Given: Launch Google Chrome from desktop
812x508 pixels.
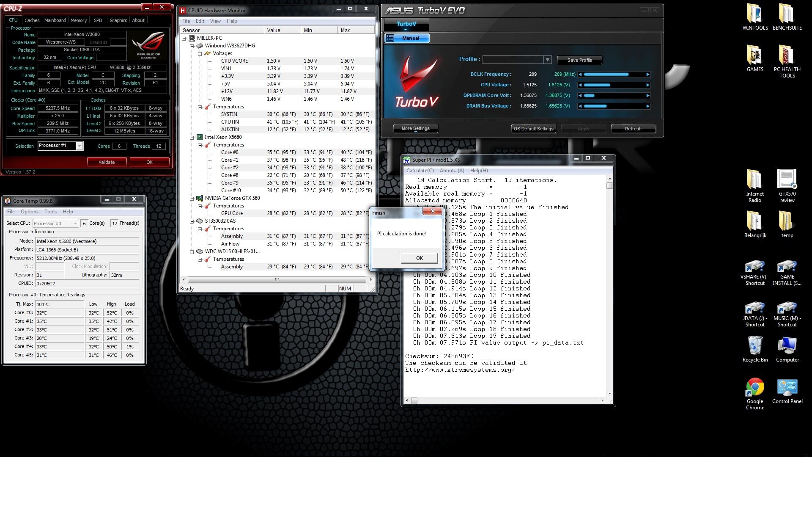Looking at the screenshot, I should pyautogui.click(x=755, y=394).
